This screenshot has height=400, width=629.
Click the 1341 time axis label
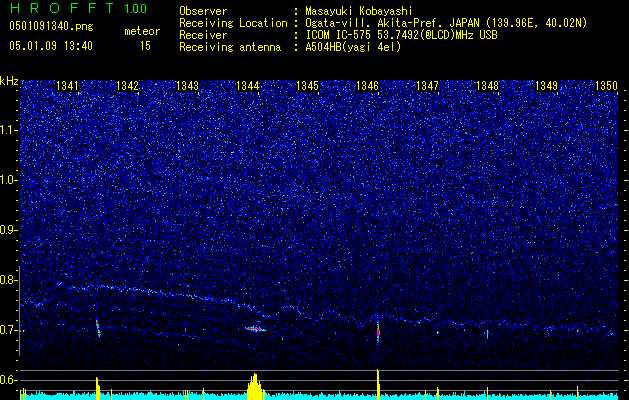67,86
